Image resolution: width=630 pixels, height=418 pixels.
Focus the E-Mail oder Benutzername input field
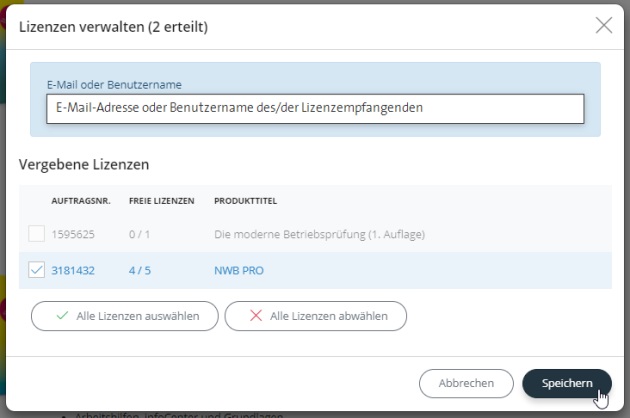[314, 108]
